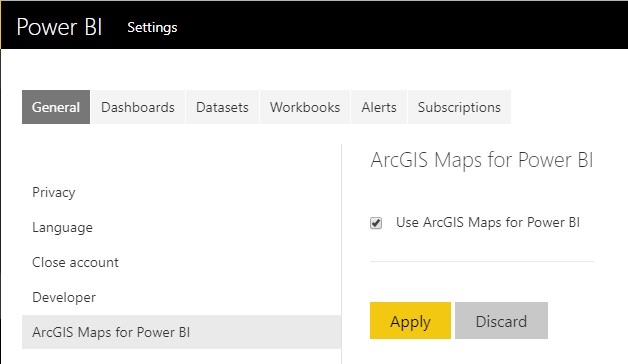Click the Power BI logo text
This screenshot has height=364, width=628.
pos(59,27)
